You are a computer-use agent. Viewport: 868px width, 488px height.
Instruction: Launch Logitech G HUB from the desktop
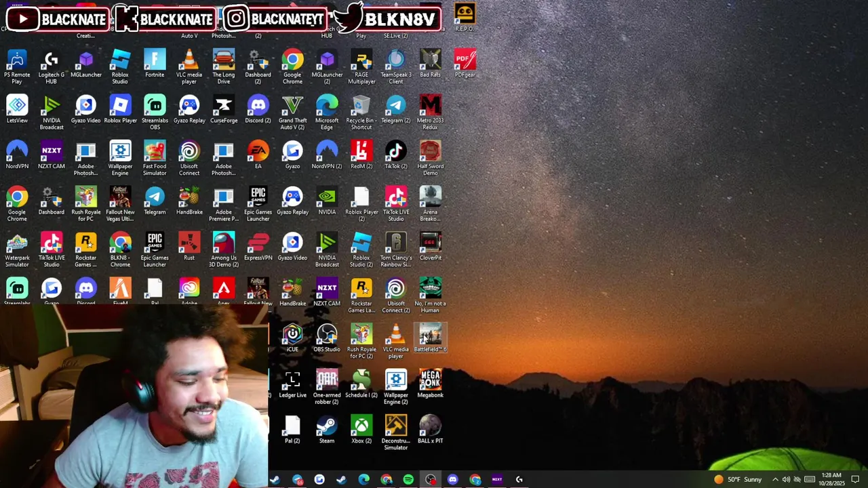[x=52, y=66]
